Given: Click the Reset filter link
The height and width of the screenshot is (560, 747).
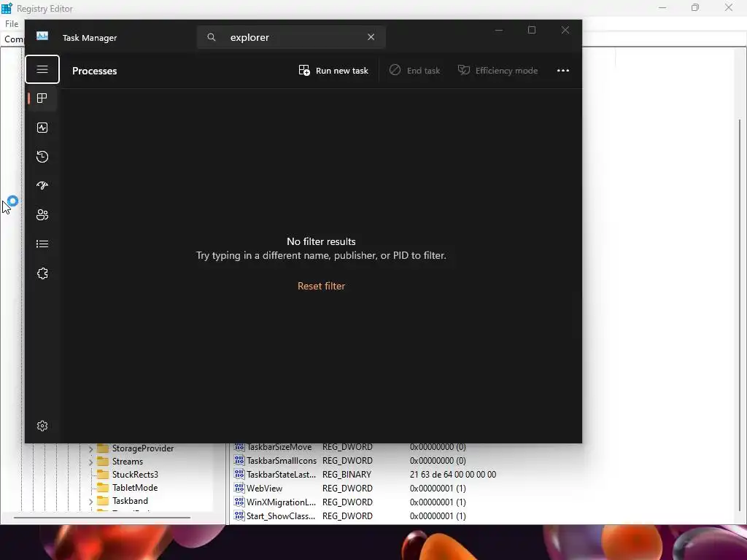Looking at the screenshot, I should (x=321, y=286).
